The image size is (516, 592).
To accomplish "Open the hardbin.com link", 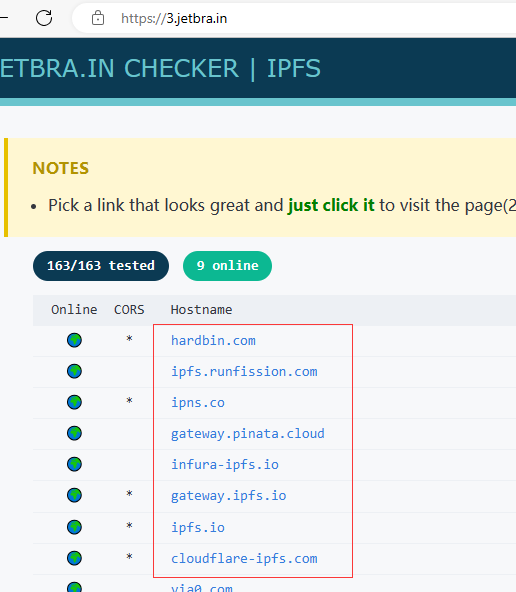I will (x=213, y=341).
